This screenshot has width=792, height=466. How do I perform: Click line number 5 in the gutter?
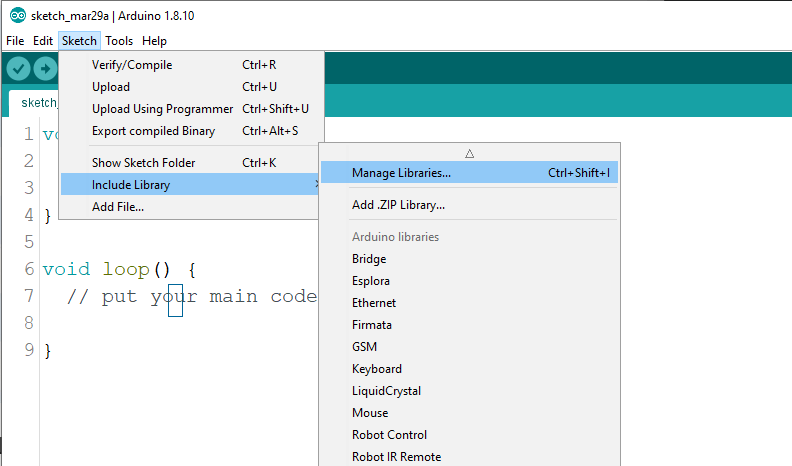coord(29,242)
